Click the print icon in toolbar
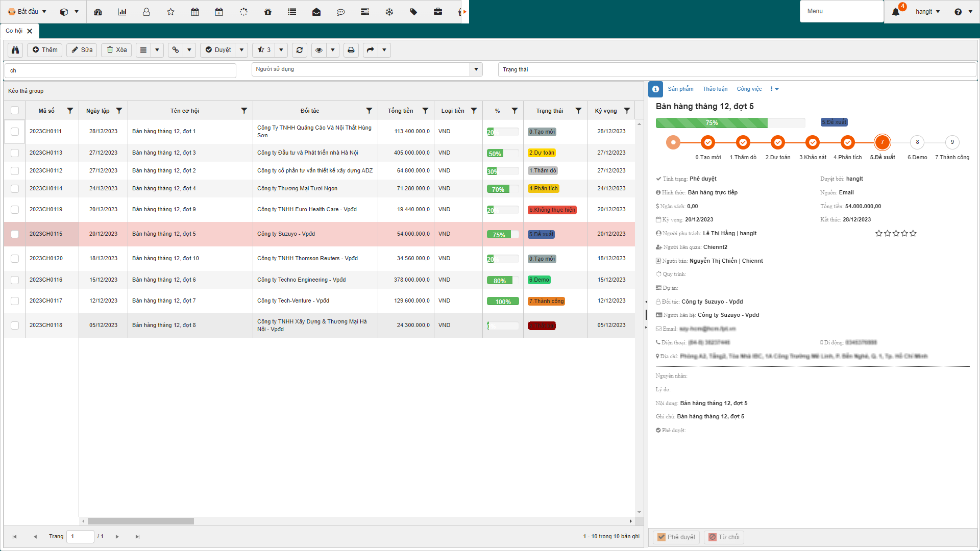Viewport: 980px width, 551px height. click(351, 50)
